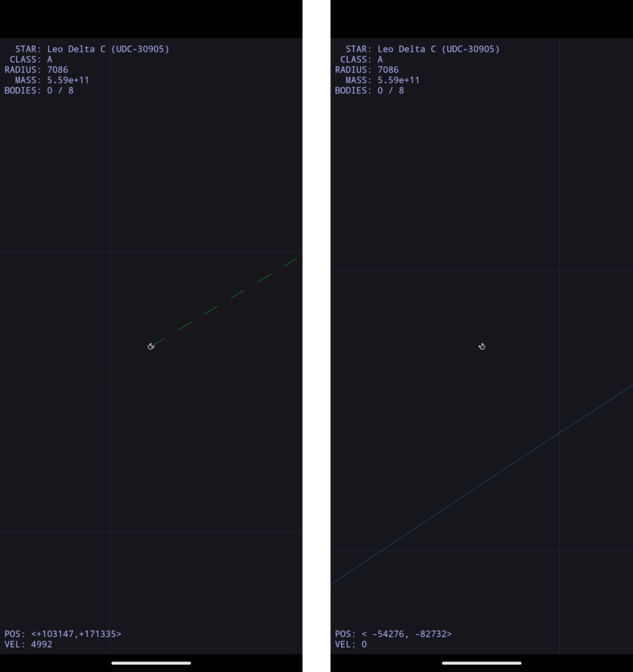Tap position readout < -54276, -82732>
Image resolution: width=633 pixels, height=672 pixels.
tap(407, 634)
